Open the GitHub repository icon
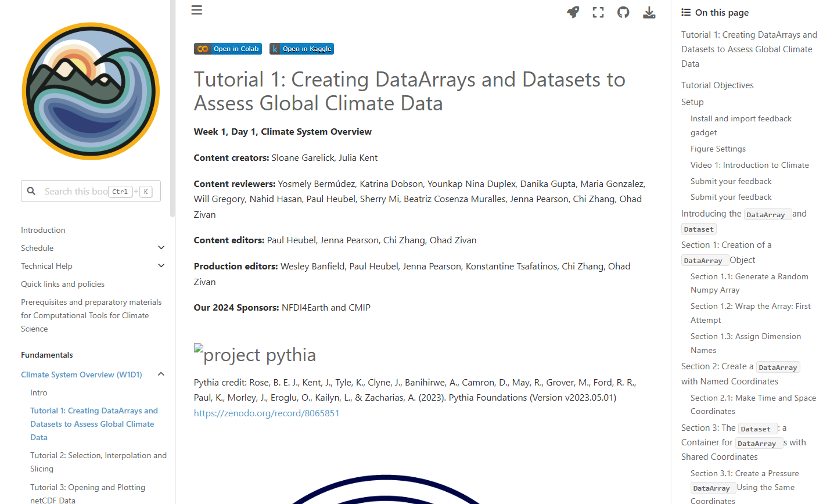The image size is (823, 504). coord(623,12)
